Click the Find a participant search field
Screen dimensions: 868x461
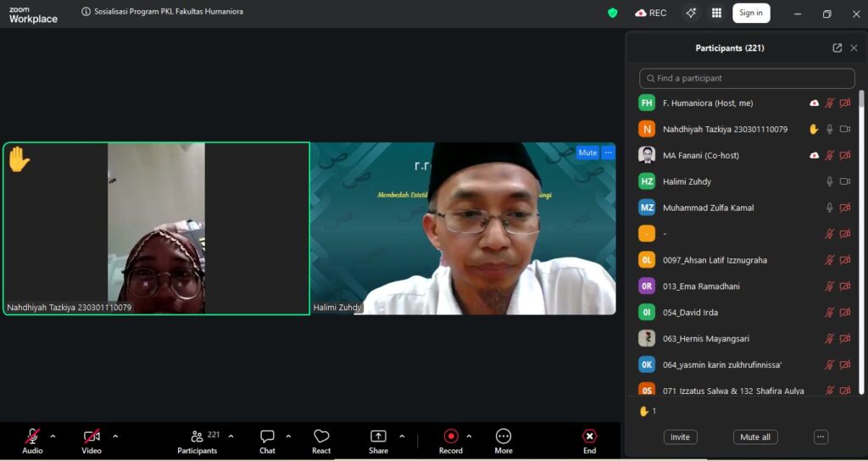[x=747, y=79]
